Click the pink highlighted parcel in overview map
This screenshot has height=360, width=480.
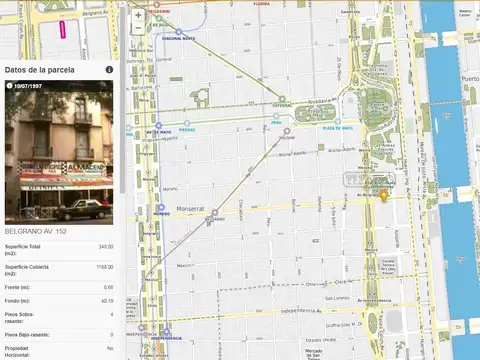pos(62,29)
